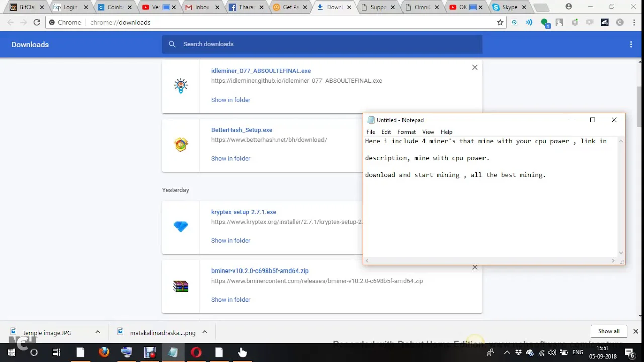This screenshot has height=362, width=644.
Task: Switch to the Inbox Gmail tab
Action: [x=200, y=7]
